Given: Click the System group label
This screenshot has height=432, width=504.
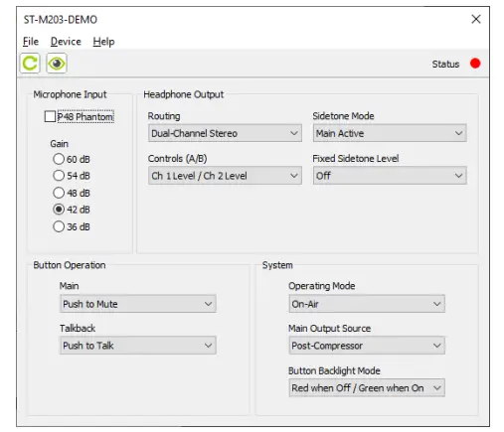Looking at the screenshot, I should pos(277,265).
